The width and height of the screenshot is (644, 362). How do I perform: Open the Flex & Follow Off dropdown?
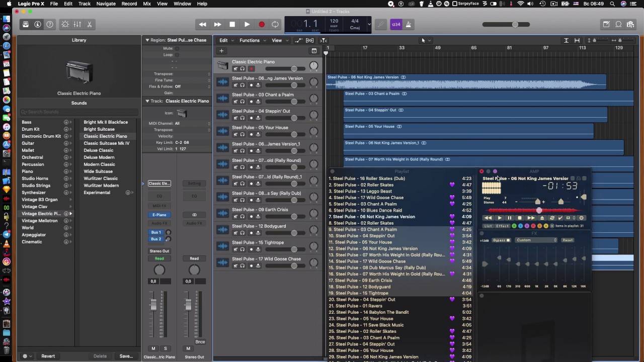(193, 86)
